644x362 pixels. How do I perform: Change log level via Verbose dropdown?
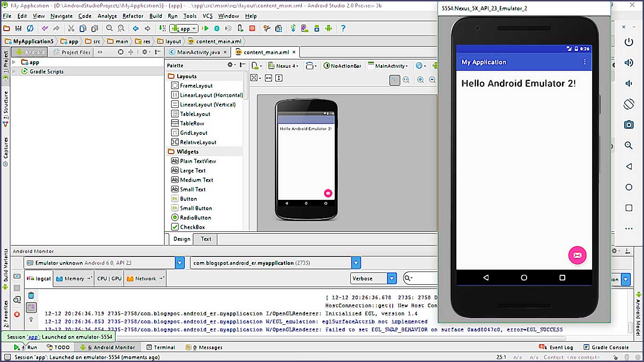point(391,278)
